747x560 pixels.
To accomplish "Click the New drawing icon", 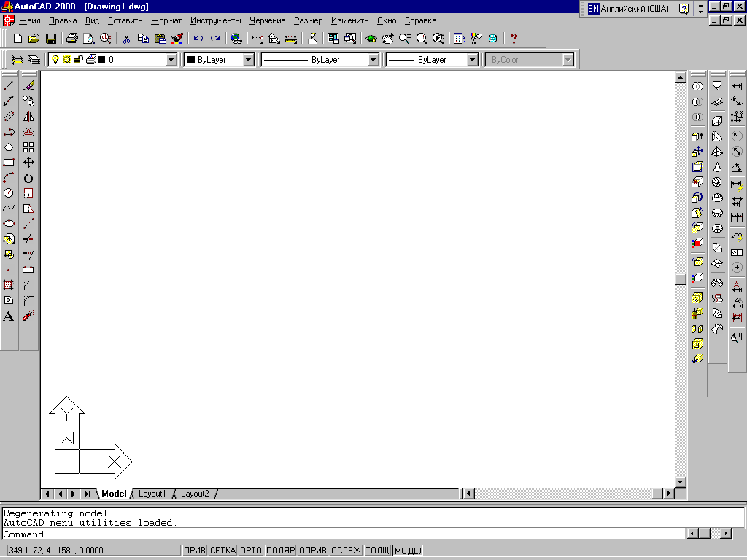I will tap(18, 39).
